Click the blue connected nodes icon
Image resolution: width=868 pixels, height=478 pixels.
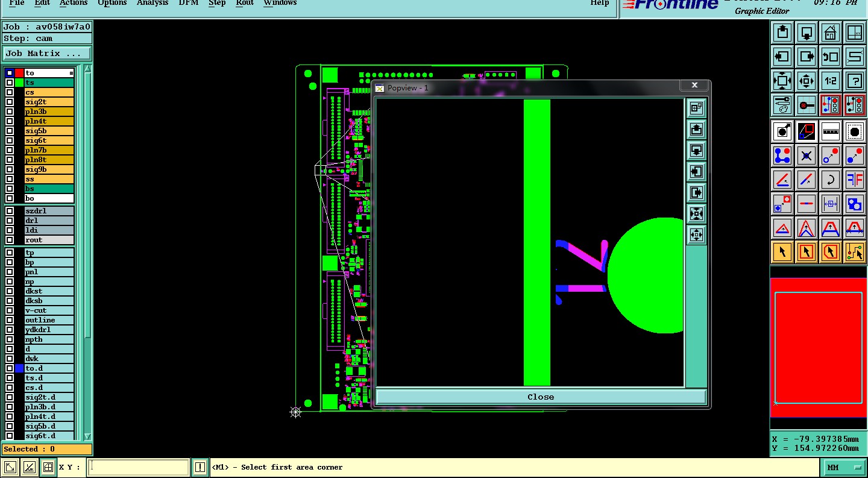782,155
